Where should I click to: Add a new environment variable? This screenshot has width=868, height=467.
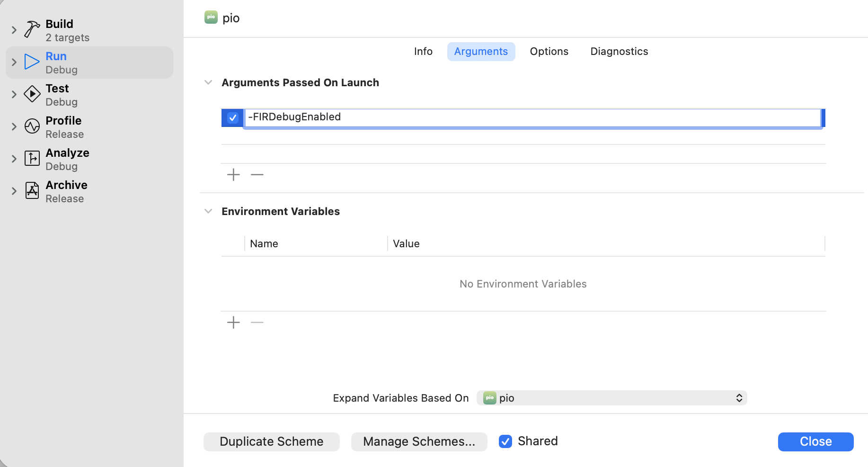tap(233, 323)
